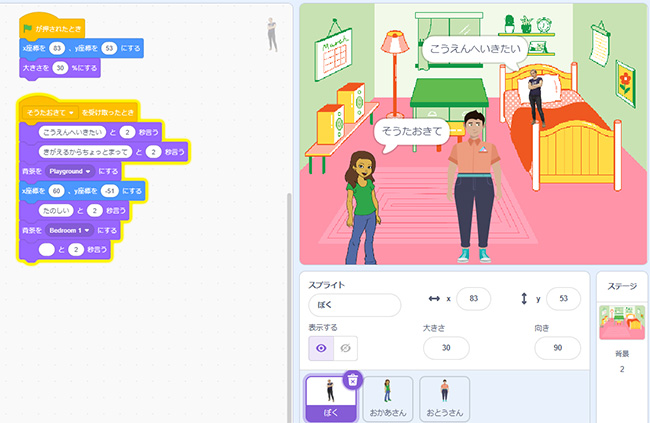Click the こうえんへいきたい text in say block
Viewport: 650px width, 423px height.
coord(73,132)
